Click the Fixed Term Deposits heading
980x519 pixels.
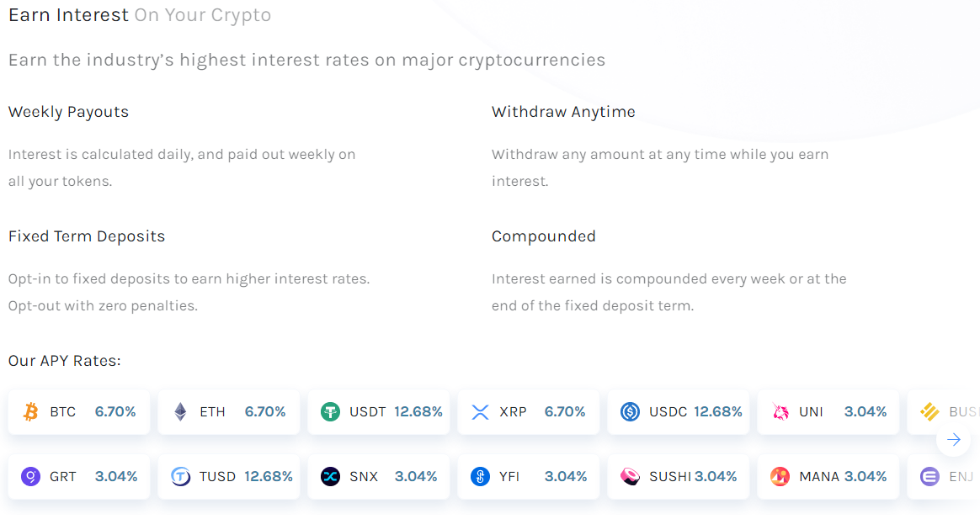pos(87,236)
